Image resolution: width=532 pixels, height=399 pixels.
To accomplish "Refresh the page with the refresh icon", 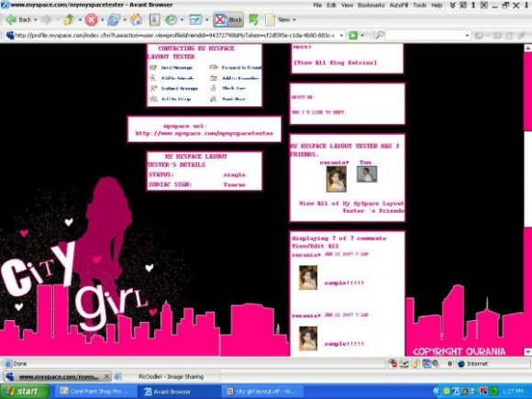I will click(x=114, y=19).
